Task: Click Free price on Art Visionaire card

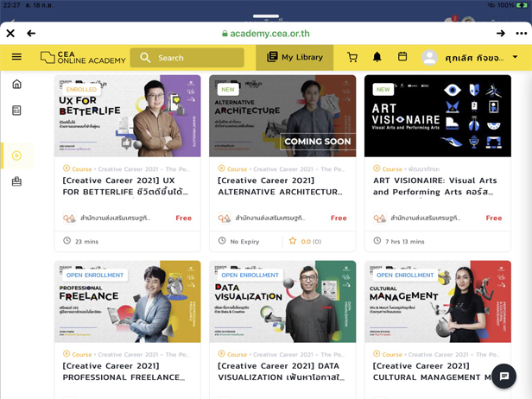Action: pos(494,218)
